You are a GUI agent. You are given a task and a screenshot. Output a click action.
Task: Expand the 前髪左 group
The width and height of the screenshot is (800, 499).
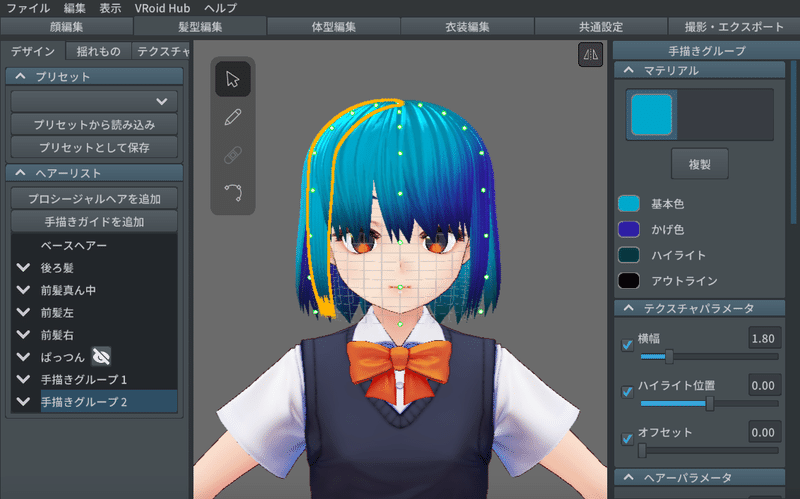click(23, 312)
